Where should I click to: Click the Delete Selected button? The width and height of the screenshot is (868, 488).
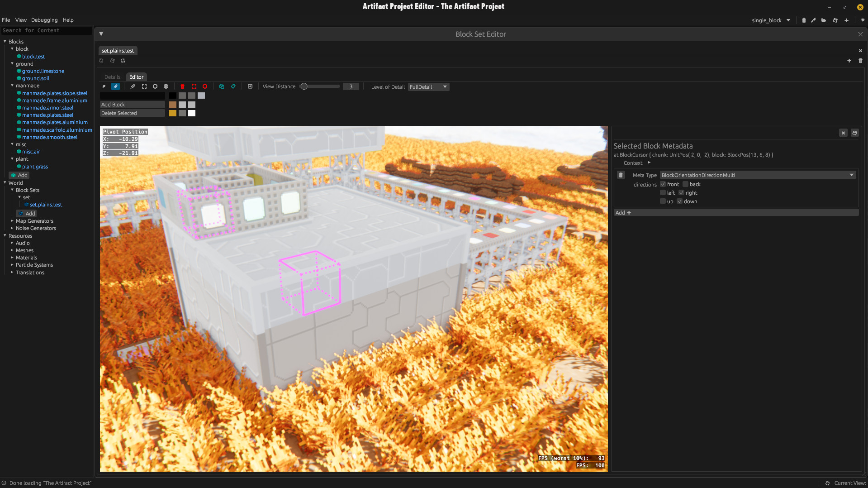132,113
